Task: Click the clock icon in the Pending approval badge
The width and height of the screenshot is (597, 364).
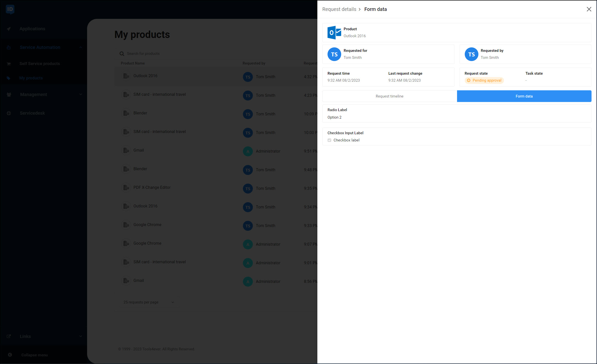Action: coord(469,80)
